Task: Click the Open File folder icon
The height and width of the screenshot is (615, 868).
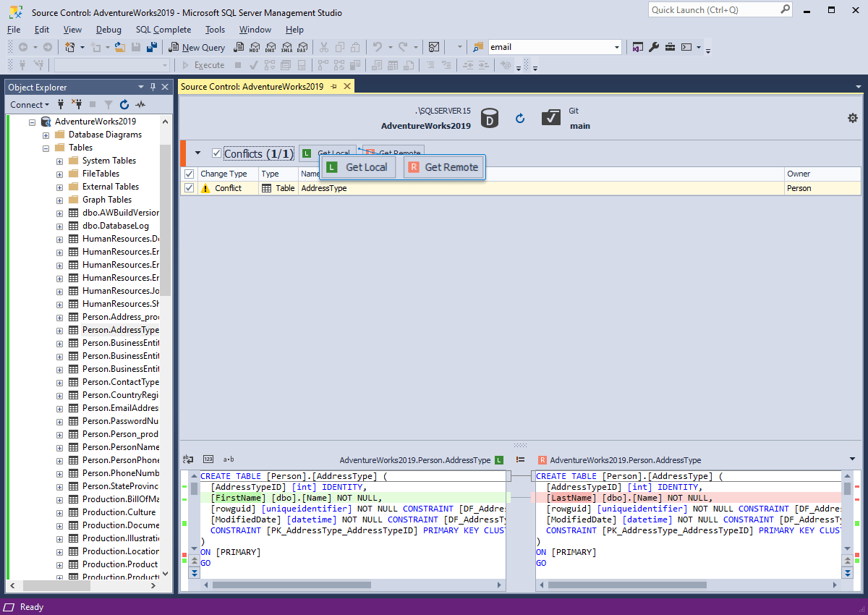Action: click(x=120, y=47)
